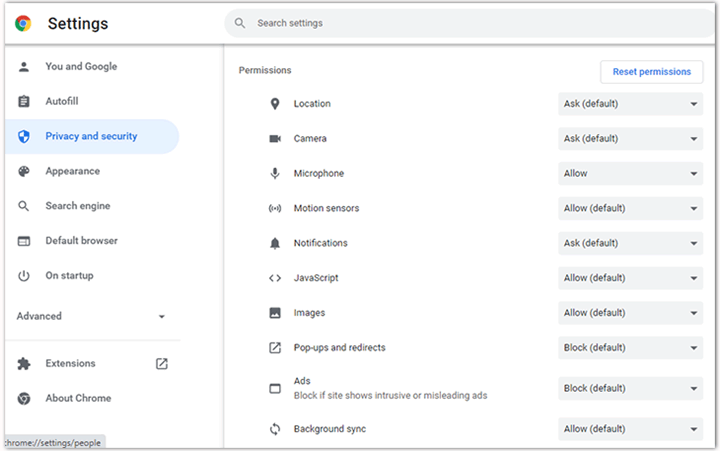Viewport: 720px width, 451px height.
Task: Open the Location permission dropdown
Action: coord(630,104)
